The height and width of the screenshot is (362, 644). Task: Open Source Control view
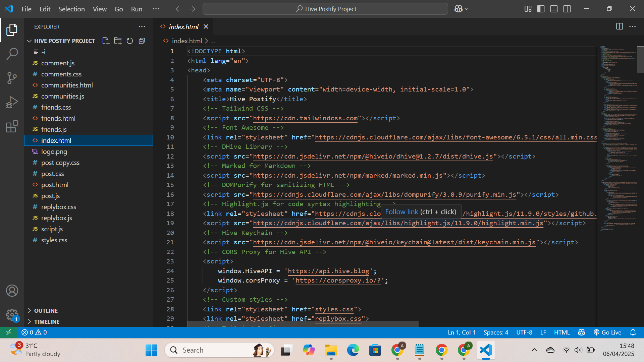pos(12,78)
